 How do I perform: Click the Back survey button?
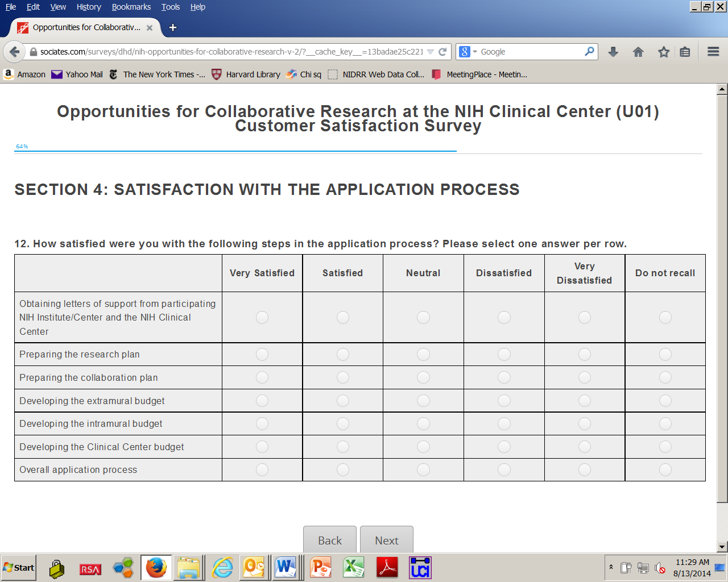pos(330,540)
